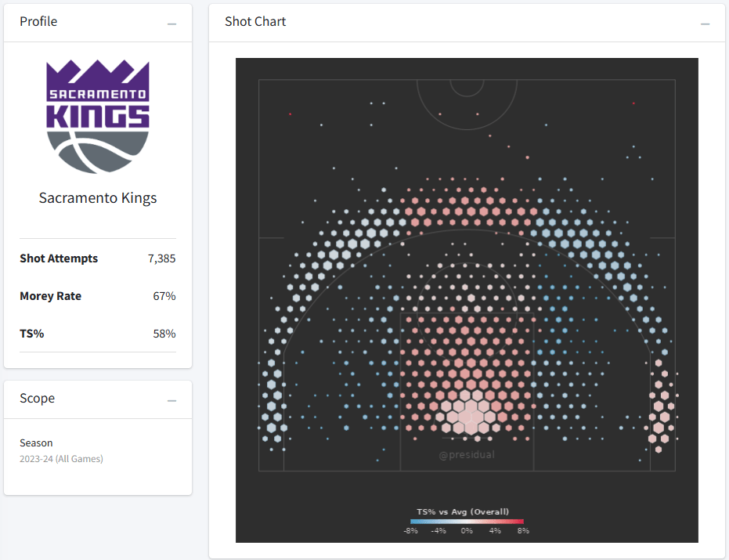The width and height of the screenshot is (729, 560).
Task: Collapse the Scope panel
Action: click(x=171, y=401)
